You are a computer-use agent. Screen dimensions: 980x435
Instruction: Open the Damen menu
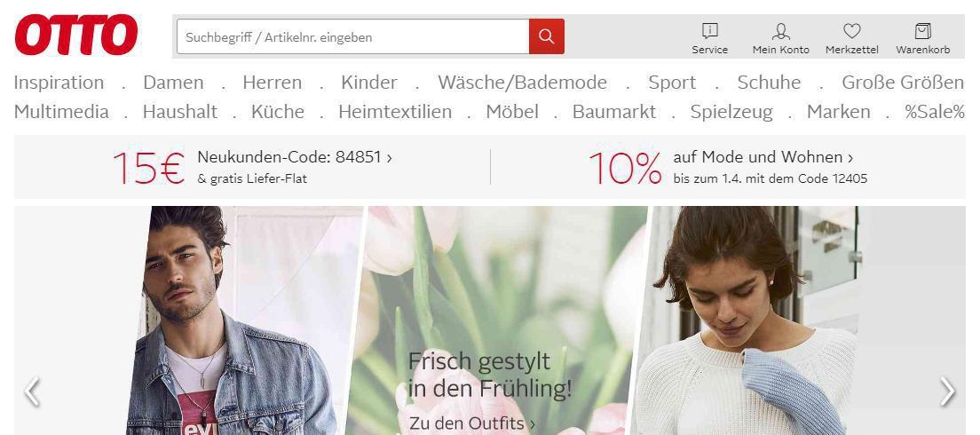coord(173,83)
